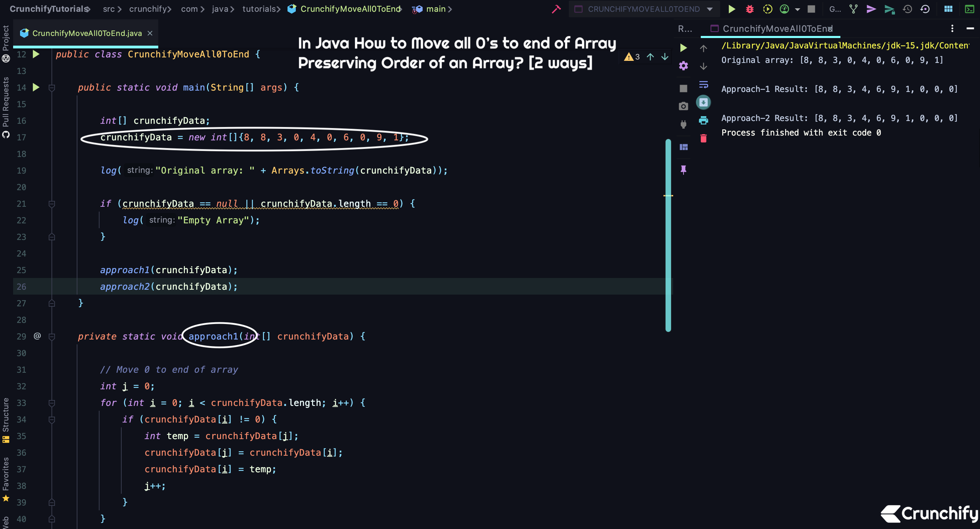
Task: Open the tutorials breadcrumb chevron
Action: pyautogui.click(x=279, y=9)
